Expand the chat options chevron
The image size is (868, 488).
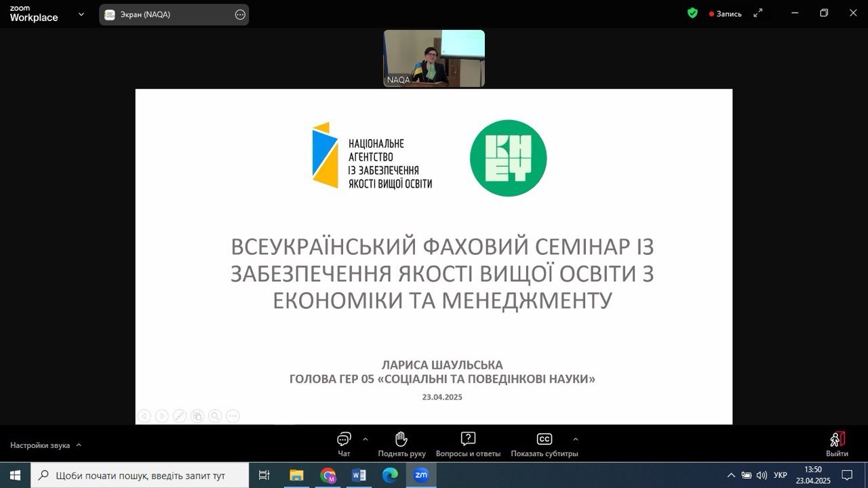coord(366,439)
